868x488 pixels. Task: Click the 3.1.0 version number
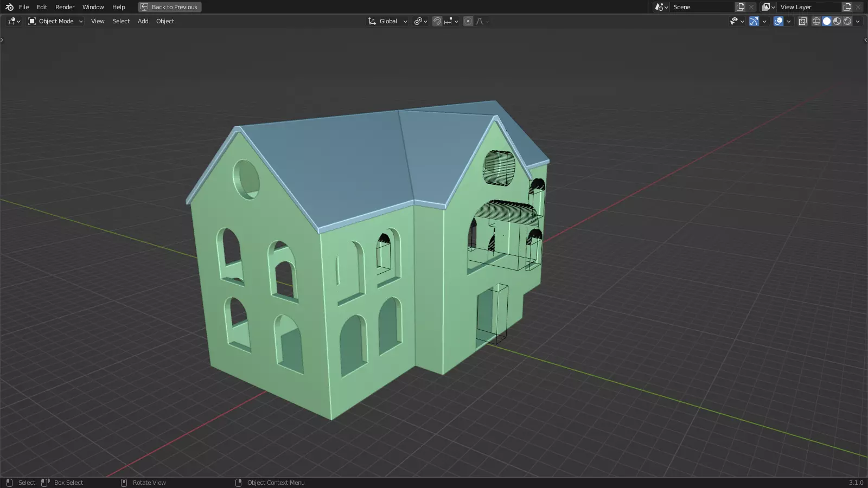856,483
